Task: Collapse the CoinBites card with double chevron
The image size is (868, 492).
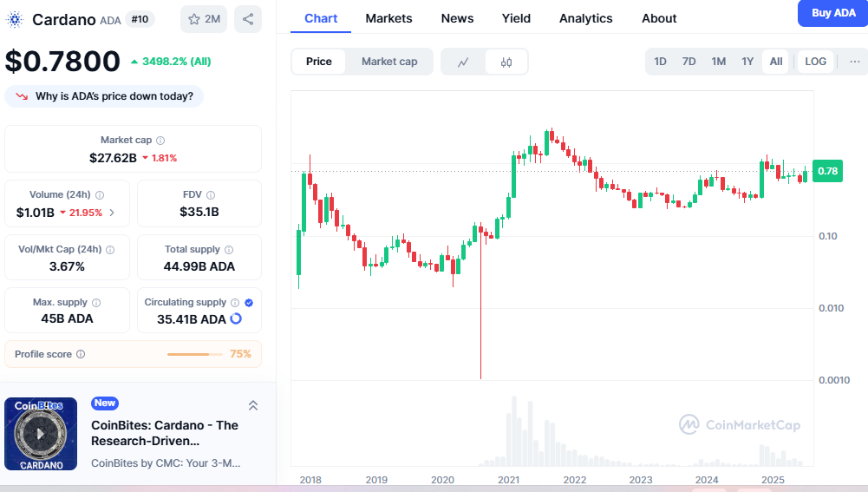Action: point(253,405)
